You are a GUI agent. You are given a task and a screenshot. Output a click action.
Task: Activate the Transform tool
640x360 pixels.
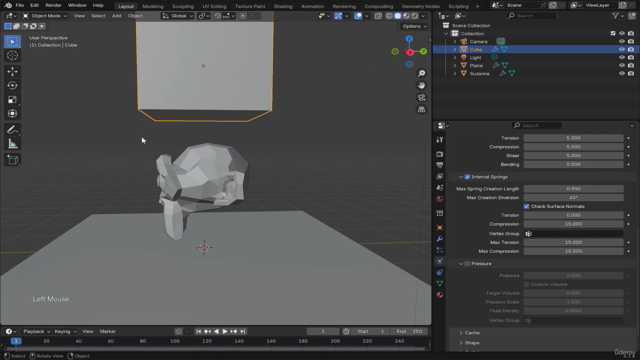[x=12, y=113]
